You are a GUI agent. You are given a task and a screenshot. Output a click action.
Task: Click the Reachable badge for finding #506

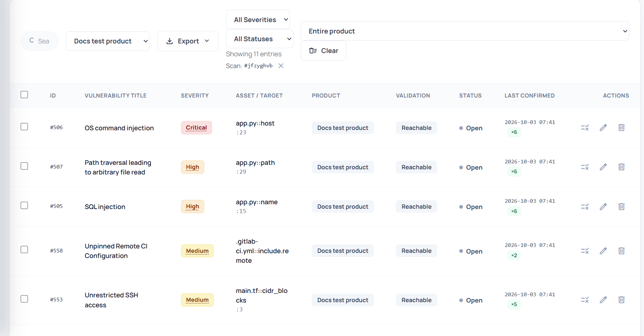417,128
